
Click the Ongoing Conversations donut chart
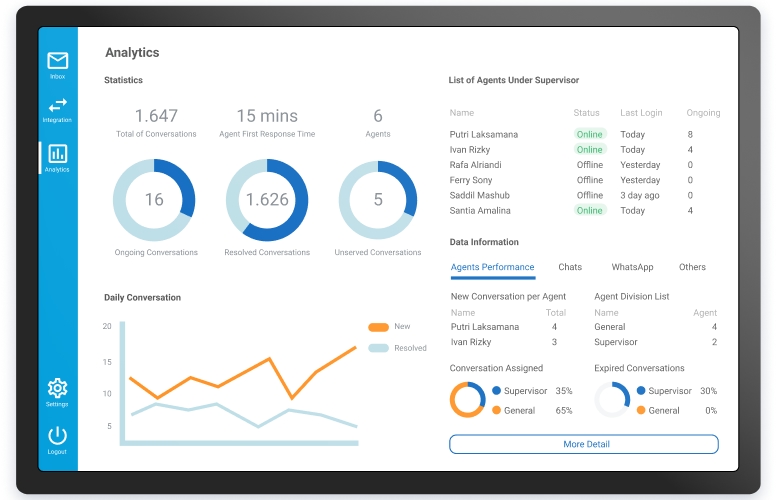(x=154, y=200)
